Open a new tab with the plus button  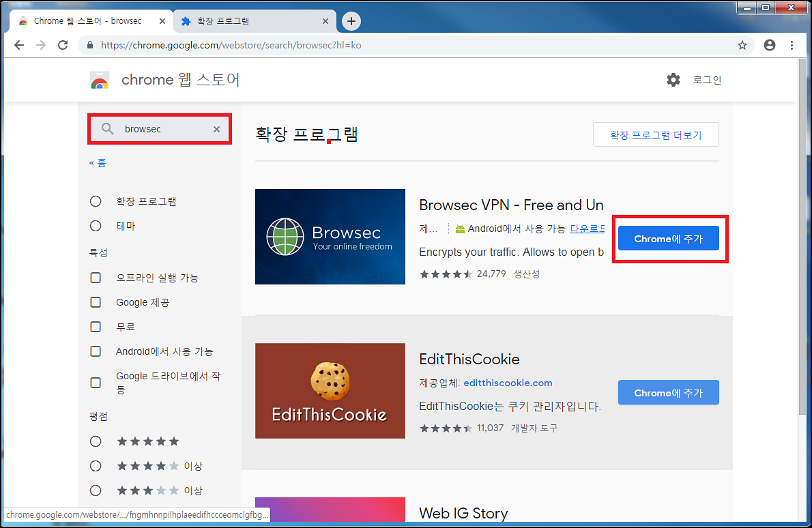pos(351,21)
